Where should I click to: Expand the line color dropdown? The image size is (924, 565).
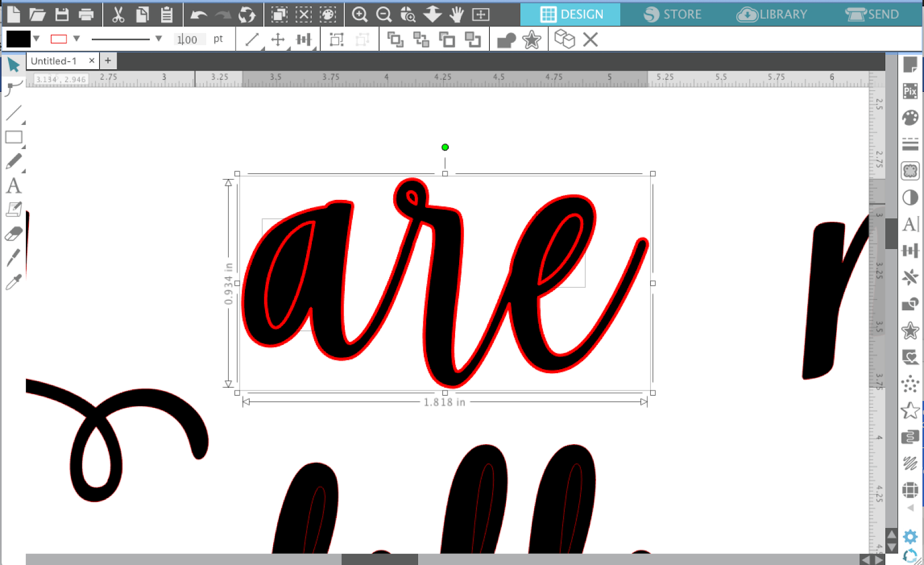78,38
